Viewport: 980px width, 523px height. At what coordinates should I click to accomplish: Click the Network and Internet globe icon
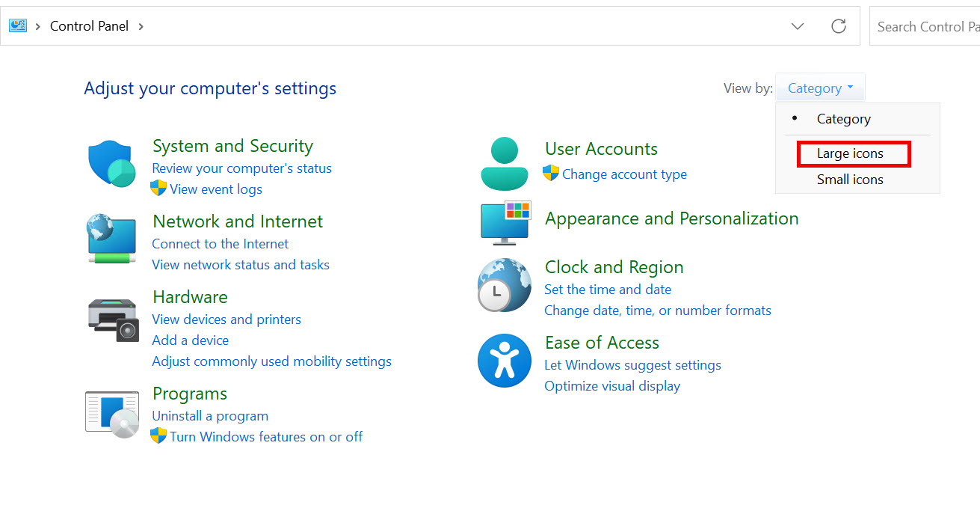point(111,239)
